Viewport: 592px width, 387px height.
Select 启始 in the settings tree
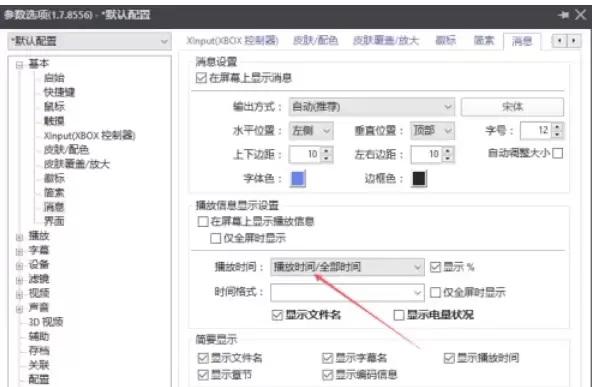(x=54, y=78)
